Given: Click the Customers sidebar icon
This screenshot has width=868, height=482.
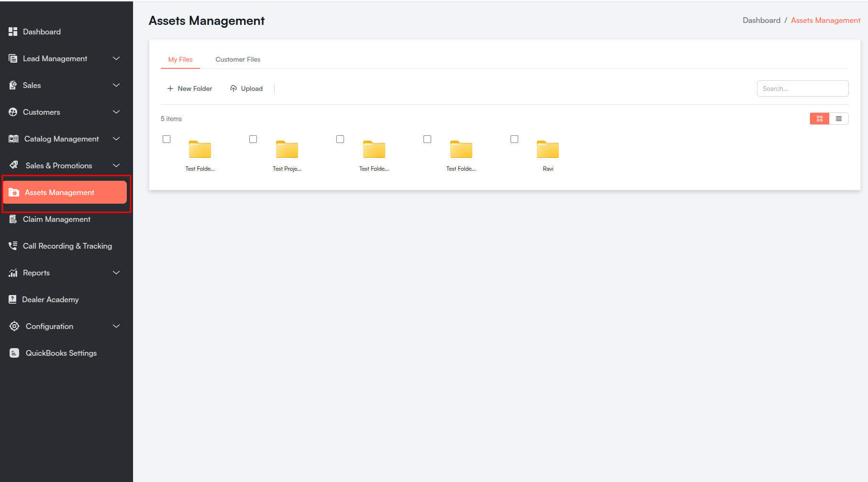Looking at the screenshot, I should [x=13, y=112].
